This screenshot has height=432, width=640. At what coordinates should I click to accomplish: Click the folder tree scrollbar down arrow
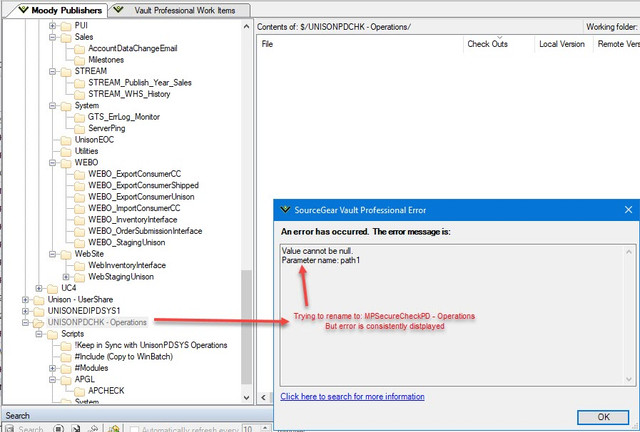246,397
